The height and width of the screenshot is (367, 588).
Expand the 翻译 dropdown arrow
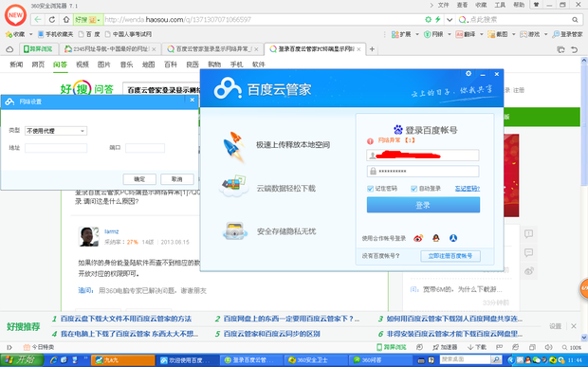pos(481,34)
